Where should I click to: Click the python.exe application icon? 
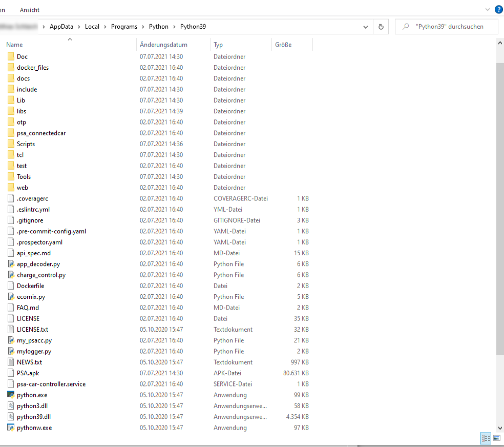(x=11, y=395)
